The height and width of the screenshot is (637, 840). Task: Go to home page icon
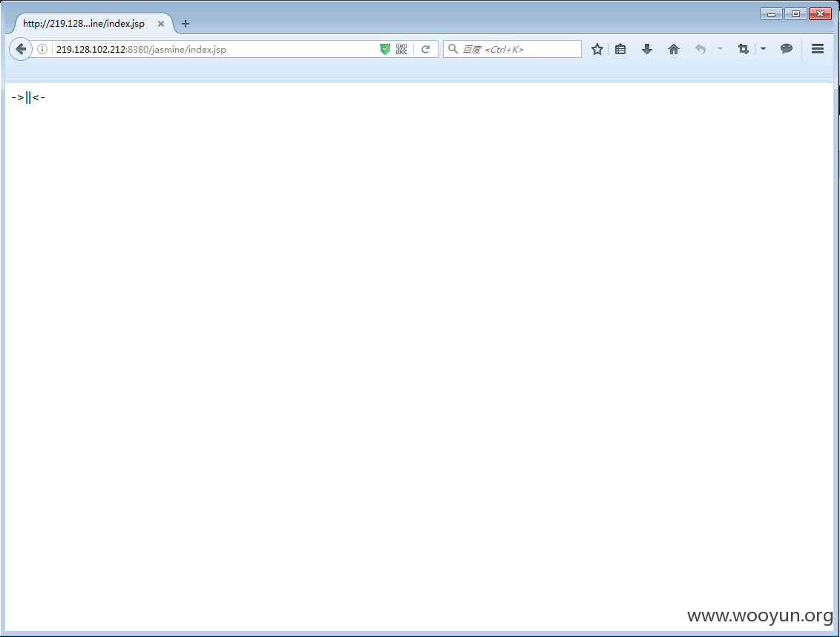tap(674, 49)
